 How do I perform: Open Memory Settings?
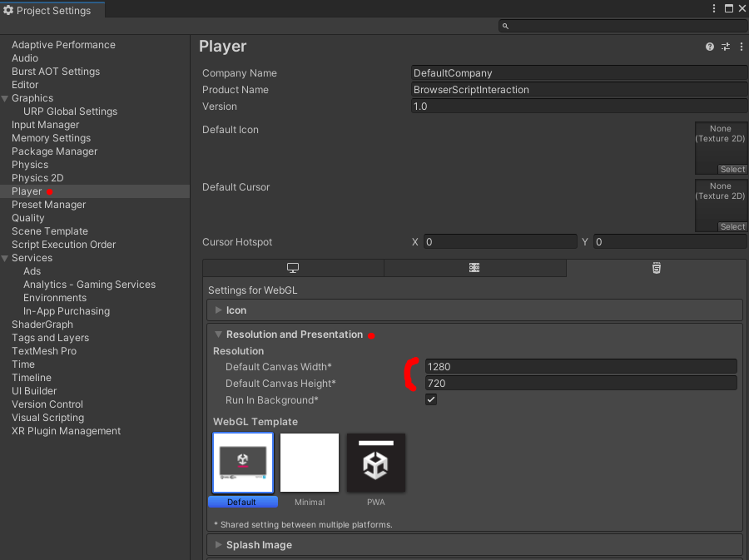[x=51, y=138]
